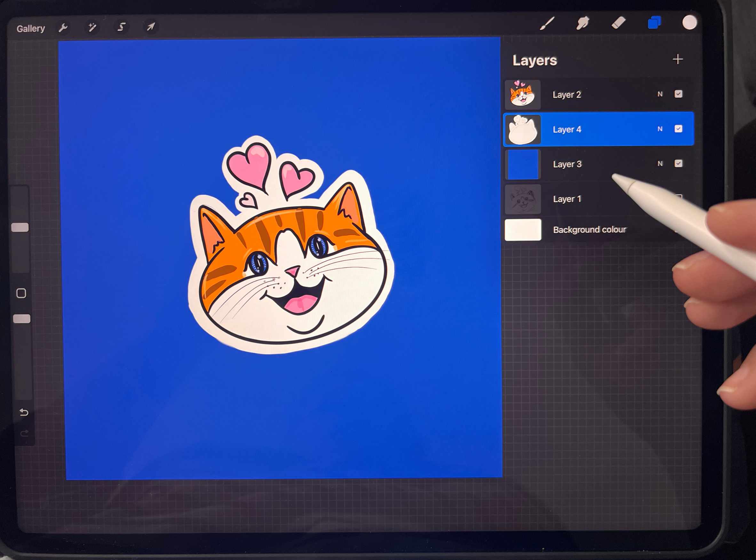Open the Smudge tool

[x=584, y=23]
